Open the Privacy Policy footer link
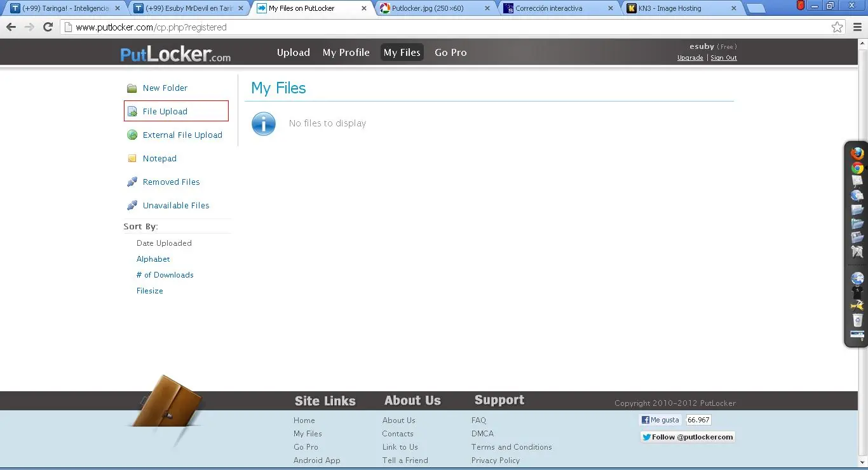The height and width of the screenshot is (470, 868). [x=496, y=460]
